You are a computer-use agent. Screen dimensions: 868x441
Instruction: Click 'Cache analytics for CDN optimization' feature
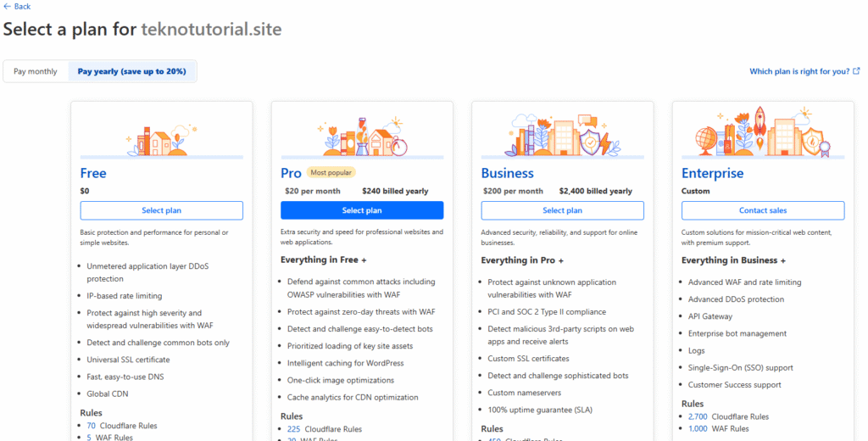(x=353, y=397)
